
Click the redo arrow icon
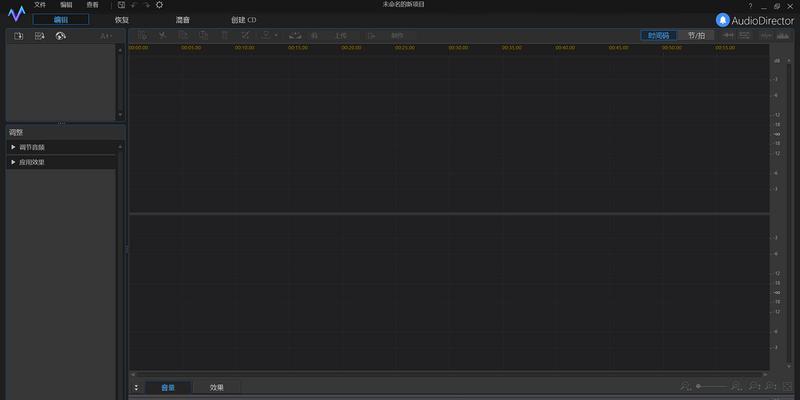point(146,5)
